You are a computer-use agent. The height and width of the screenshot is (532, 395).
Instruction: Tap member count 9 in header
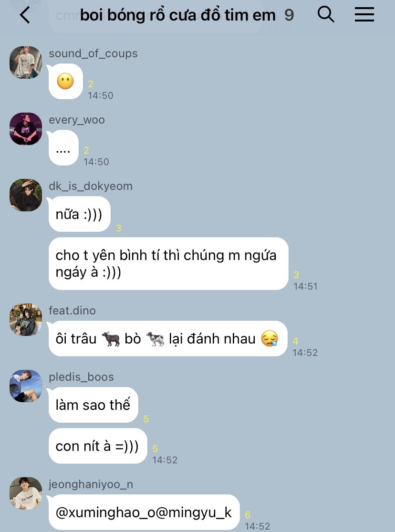(289, 15)
